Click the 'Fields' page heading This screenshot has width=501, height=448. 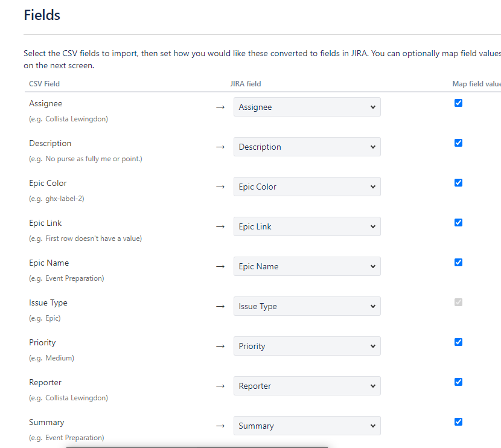tap(42, 15)
